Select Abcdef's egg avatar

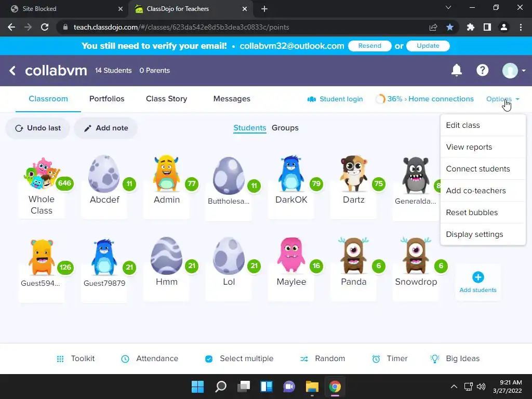(104, 174)
